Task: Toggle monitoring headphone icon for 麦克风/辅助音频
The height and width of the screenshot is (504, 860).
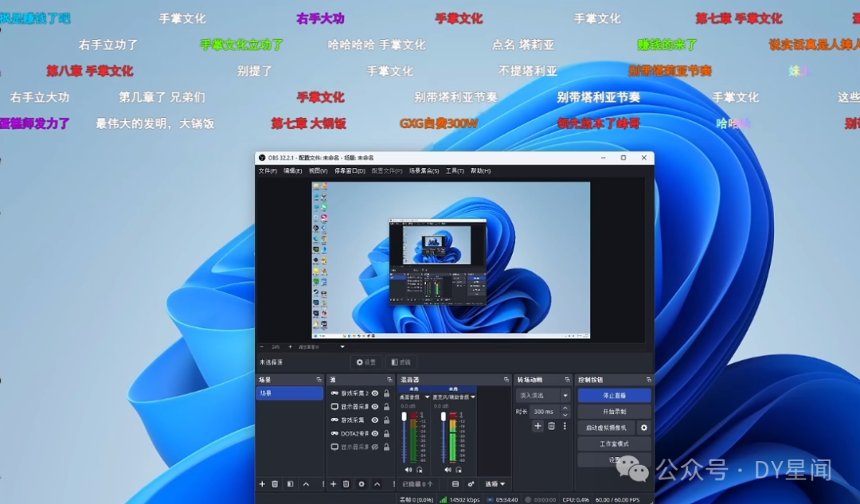Action: pyautogui.click(x=459, y=470)
